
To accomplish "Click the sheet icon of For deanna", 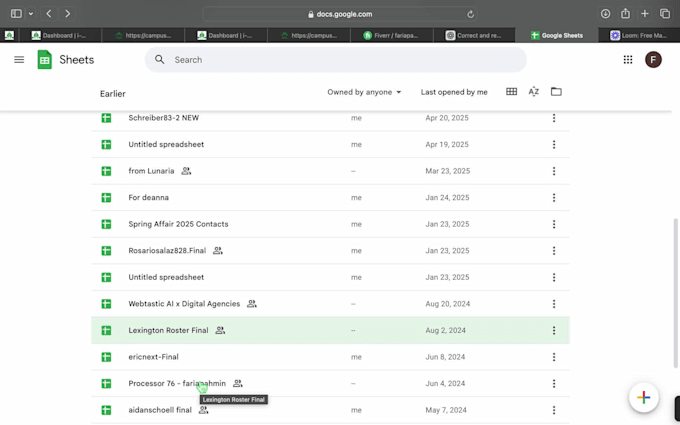I will pyautogui.click(x=106, y=198).
